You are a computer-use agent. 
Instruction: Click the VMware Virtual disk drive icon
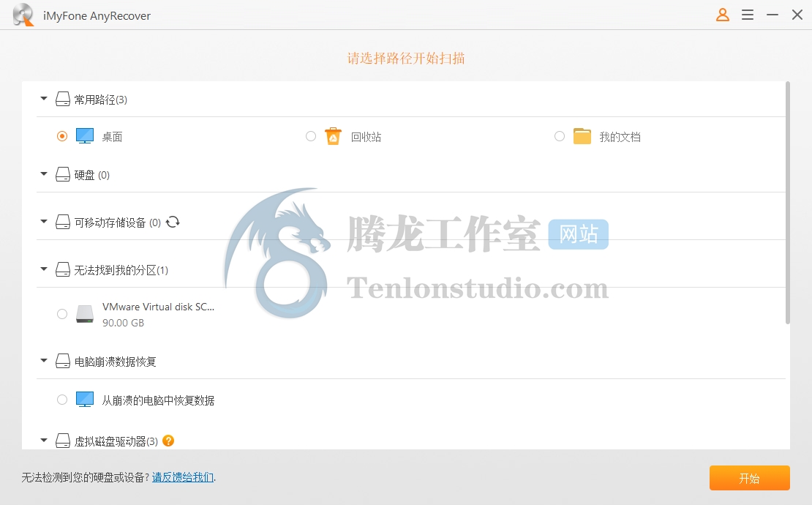point(85,314)
